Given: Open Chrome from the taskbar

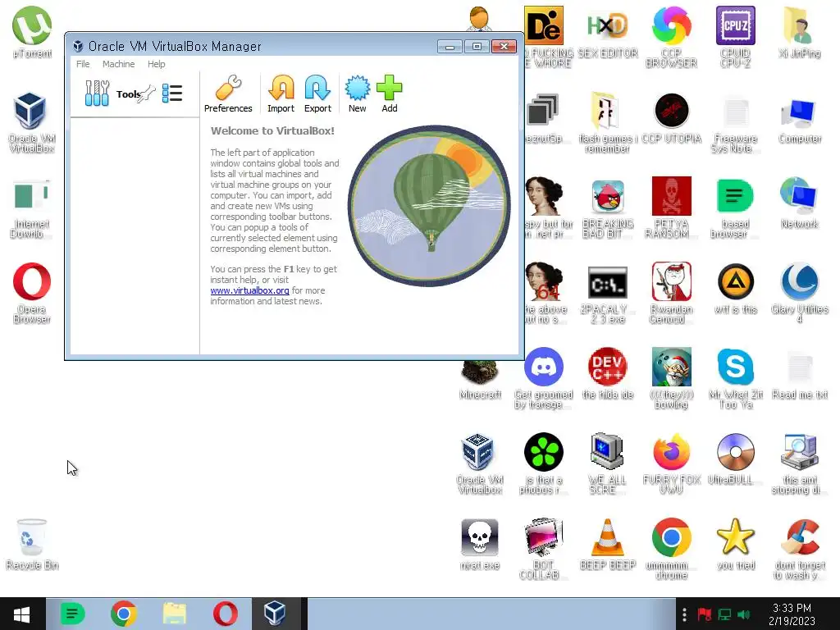Looking at the screenshot, I should point(123,614).
